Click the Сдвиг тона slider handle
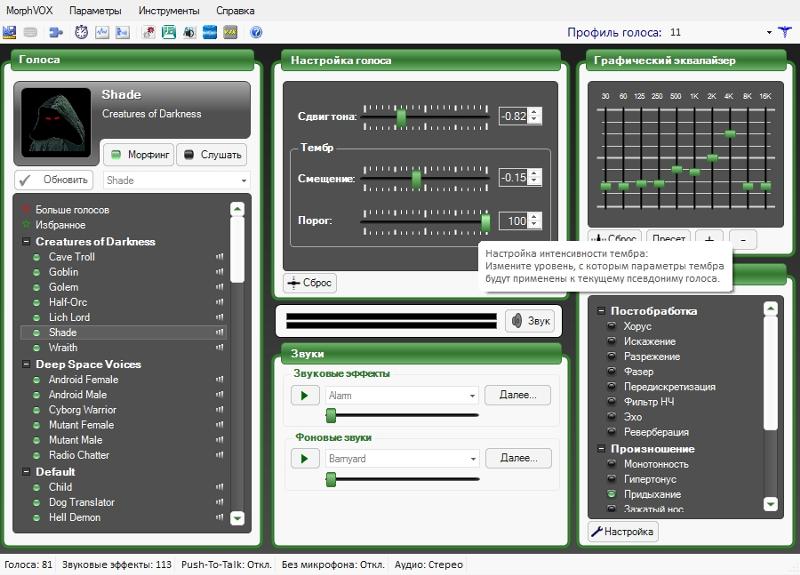 pyautogui.click(x=401, y=117)
